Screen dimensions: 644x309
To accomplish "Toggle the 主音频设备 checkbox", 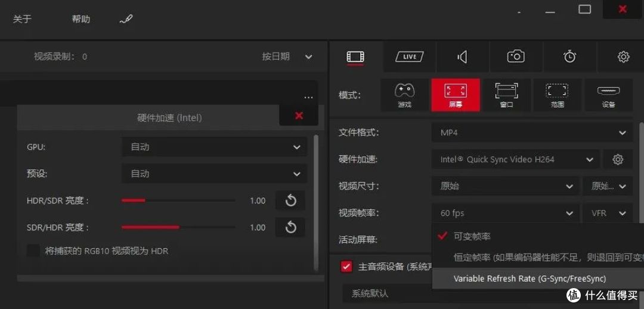I will [x=346, y=266].
